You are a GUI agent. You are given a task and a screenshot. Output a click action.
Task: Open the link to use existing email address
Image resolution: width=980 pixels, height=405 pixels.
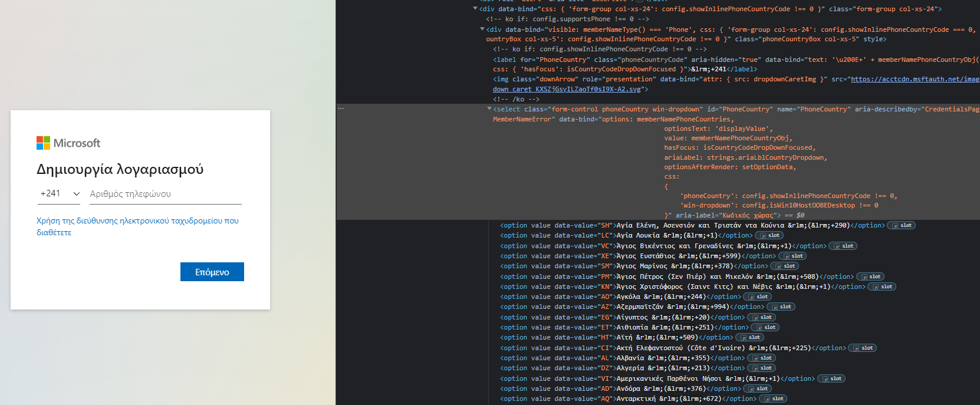[x=137, y=226]
